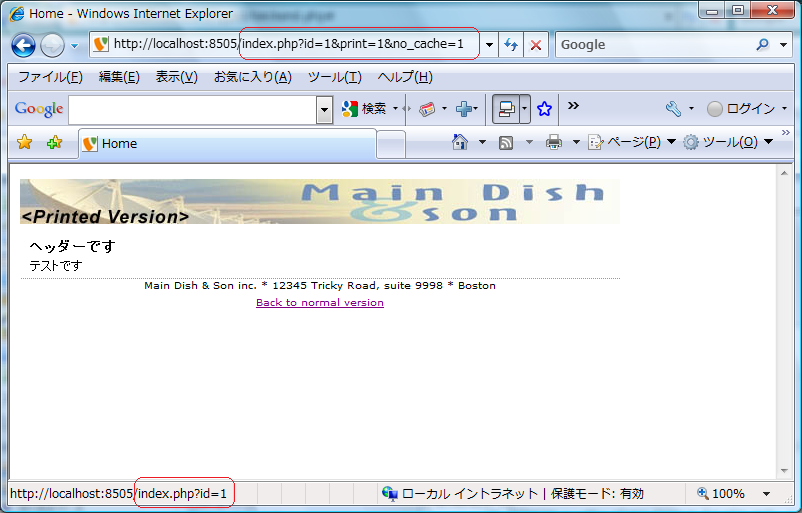Click the Google search box in the title area
The width and height of the screenshot is (802, 513).
[655, 45]
